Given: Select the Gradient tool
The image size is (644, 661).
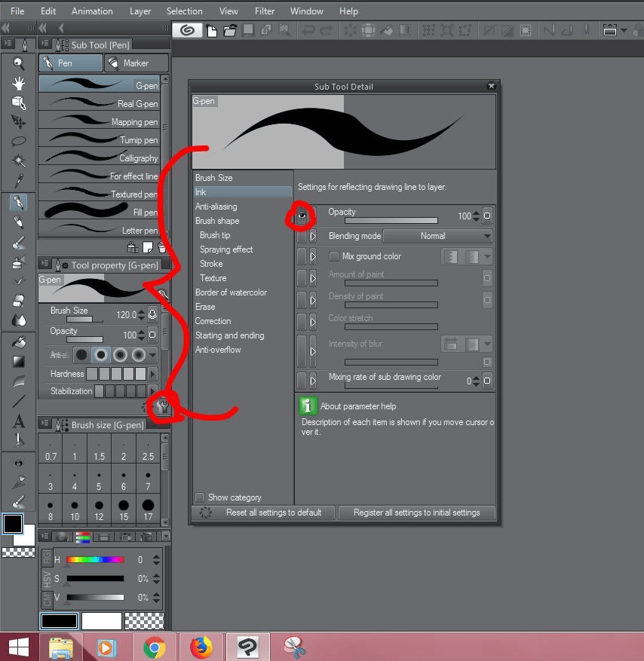Looking at the screenshot, I should (18, 362).
